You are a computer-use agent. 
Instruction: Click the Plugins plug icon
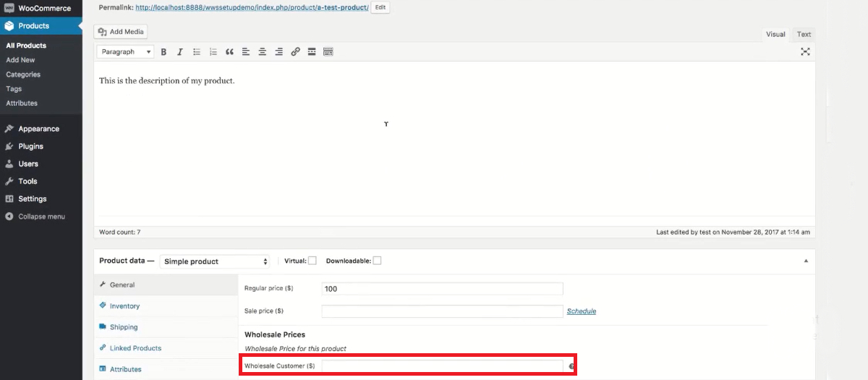9,146
